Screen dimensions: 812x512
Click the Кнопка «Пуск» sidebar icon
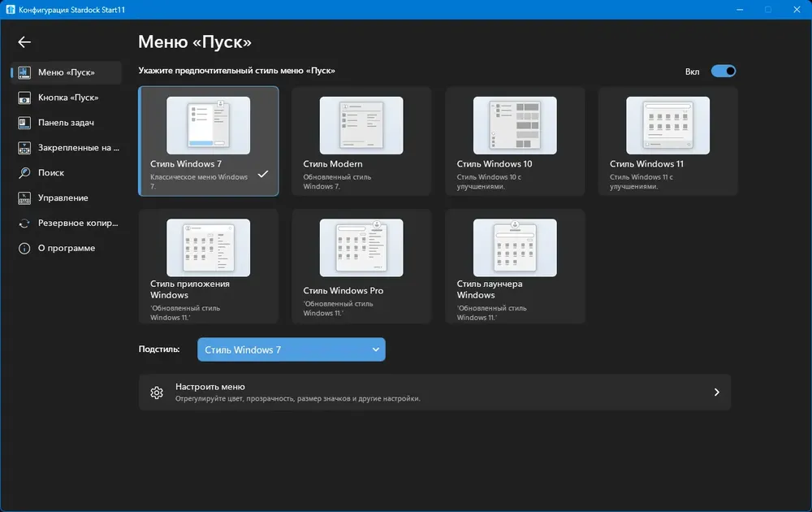[x=24, y=98]
